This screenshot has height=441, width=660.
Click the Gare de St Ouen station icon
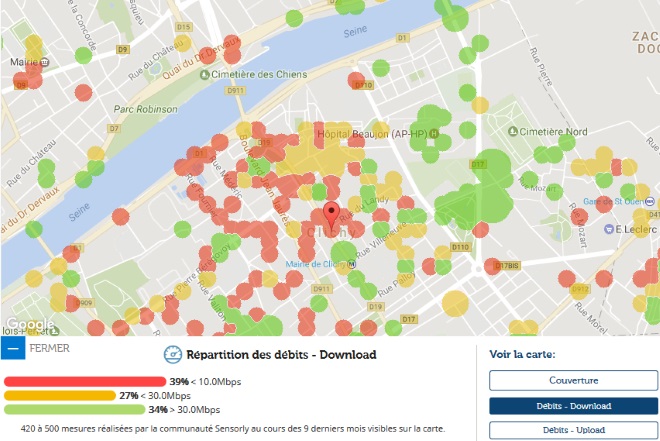(650, 202)
